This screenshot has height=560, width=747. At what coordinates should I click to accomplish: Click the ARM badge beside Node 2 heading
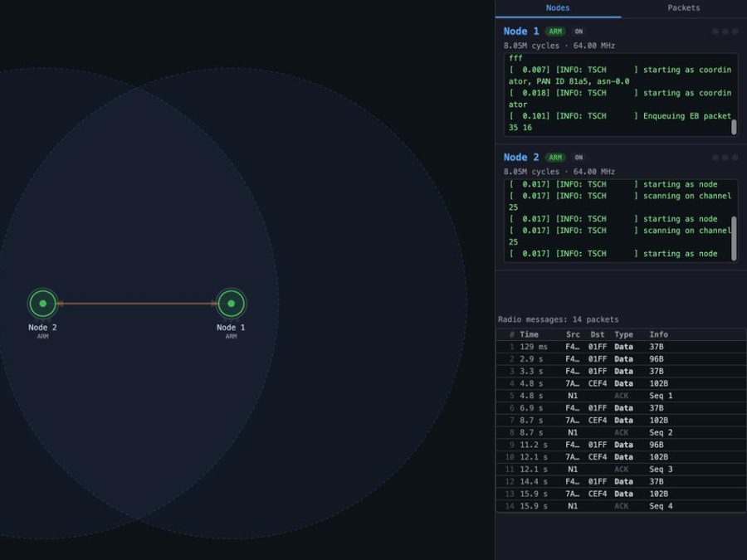[x=555, y=158]
